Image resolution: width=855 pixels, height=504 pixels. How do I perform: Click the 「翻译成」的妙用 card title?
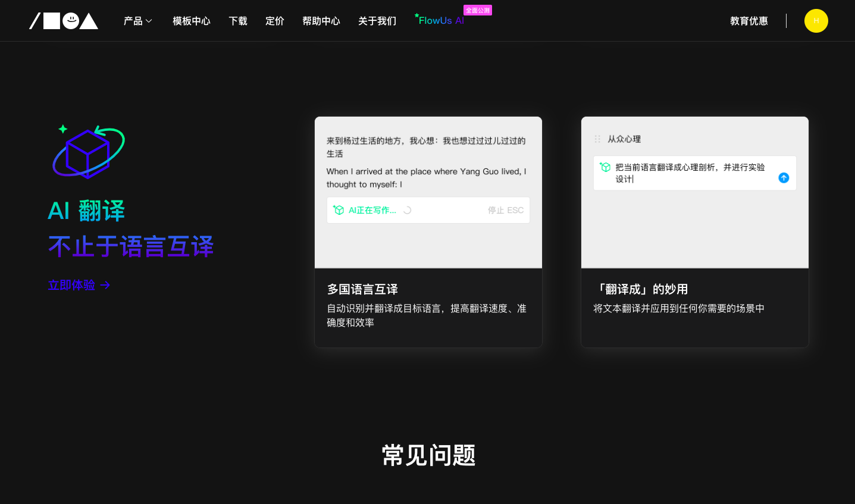tap(641, 289)
